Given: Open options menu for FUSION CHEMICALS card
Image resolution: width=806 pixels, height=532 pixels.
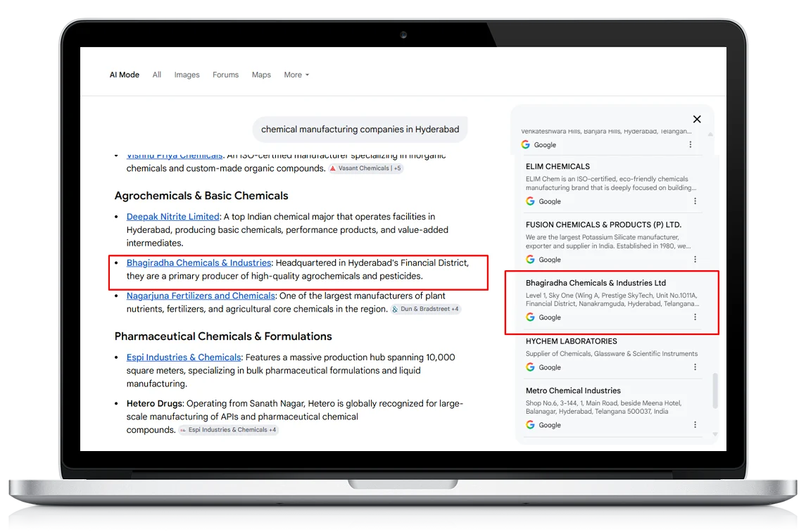Looking at the screenshot, I should [695, 260].
